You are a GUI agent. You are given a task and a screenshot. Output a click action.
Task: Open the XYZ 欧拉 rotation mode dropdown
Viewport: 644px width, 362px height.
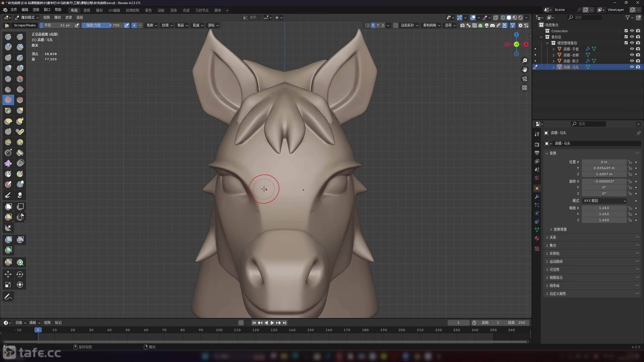tap(604, 201)
